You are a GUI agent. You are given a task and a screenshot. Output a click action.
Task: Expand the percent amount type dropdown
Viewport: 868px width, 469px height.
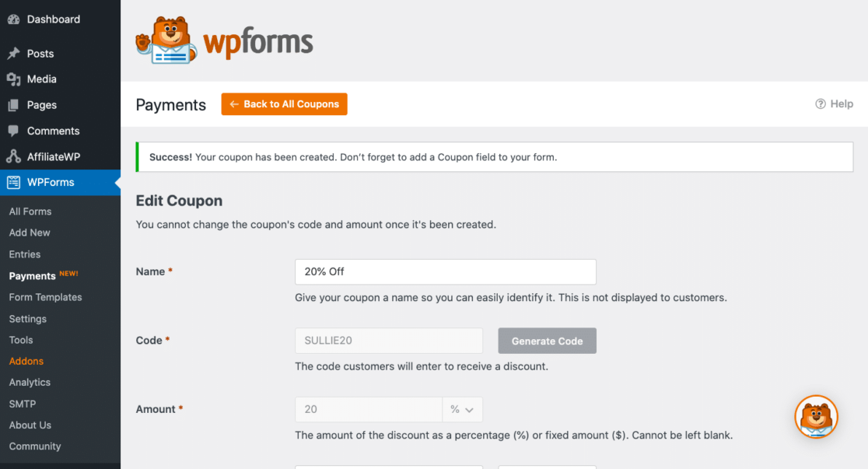pos(463,409)
